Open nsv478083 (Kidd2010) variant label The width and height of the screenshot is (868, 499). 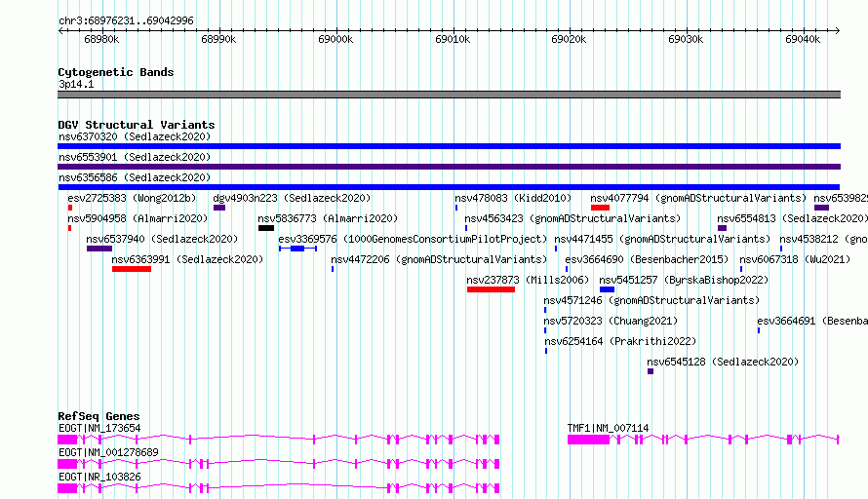513,198
